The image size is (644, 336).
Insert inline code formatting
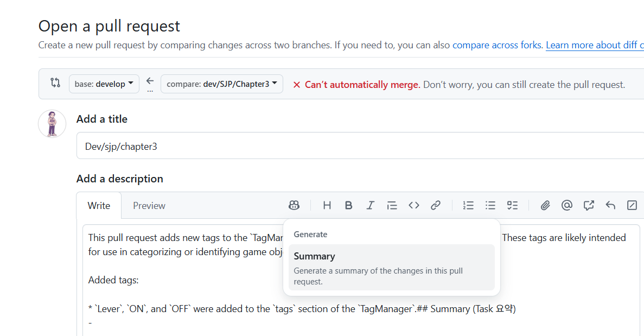tap(413, 205)
